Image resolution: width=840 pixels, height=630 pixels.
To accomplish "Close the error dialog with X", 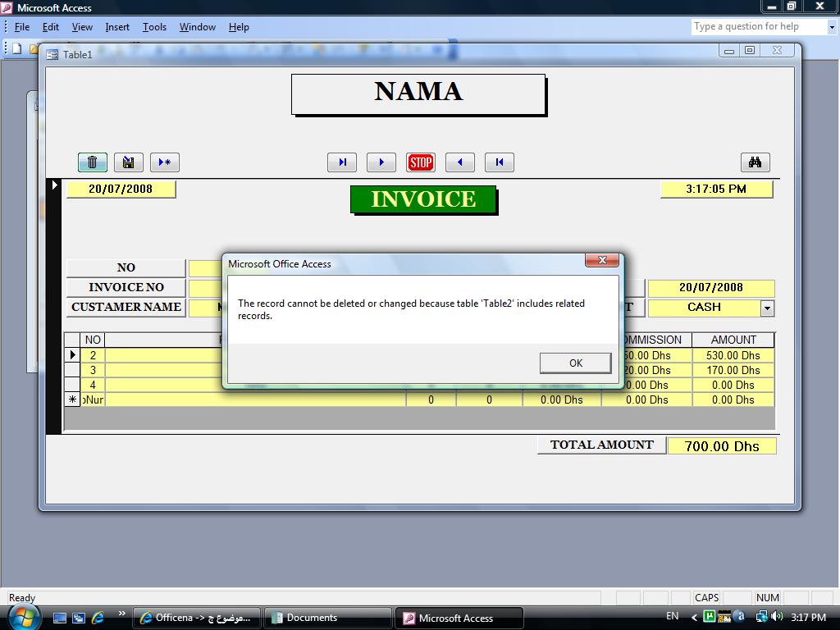I will pos(602,260).
